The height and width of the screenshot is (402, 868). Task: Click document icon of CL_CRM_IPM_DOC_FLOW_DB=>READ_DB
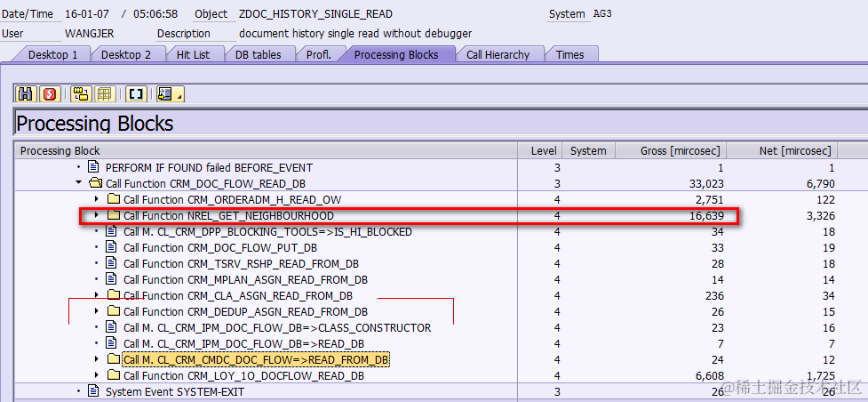click(111, 344)
